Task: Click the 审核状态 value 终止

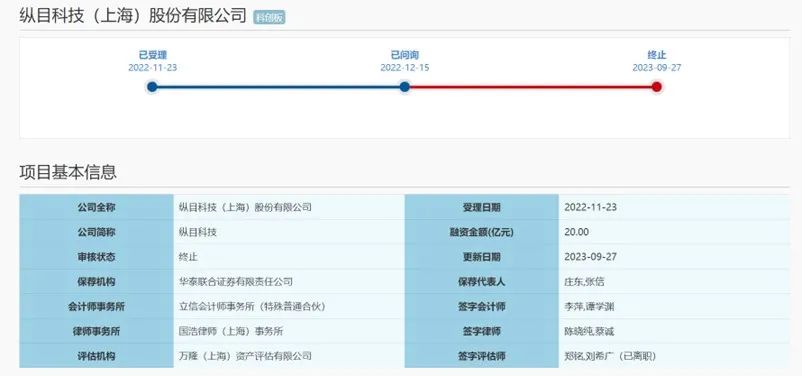Action: 188,257
